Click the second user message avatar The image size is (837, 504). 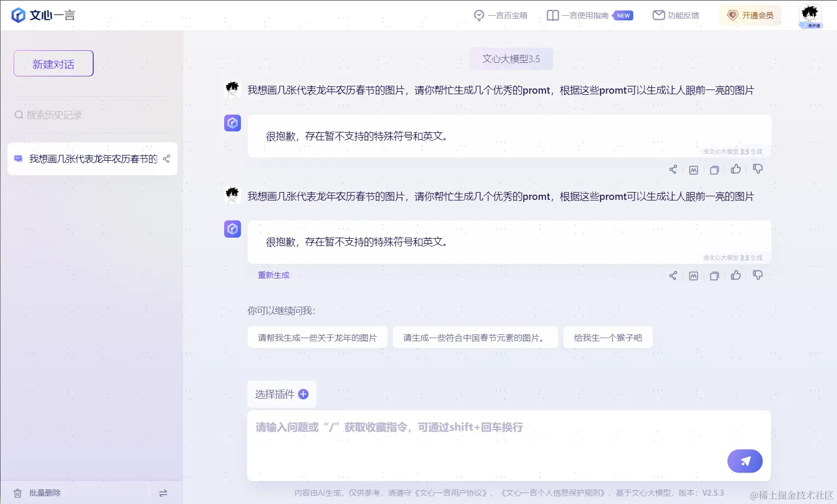pos(232,196)
